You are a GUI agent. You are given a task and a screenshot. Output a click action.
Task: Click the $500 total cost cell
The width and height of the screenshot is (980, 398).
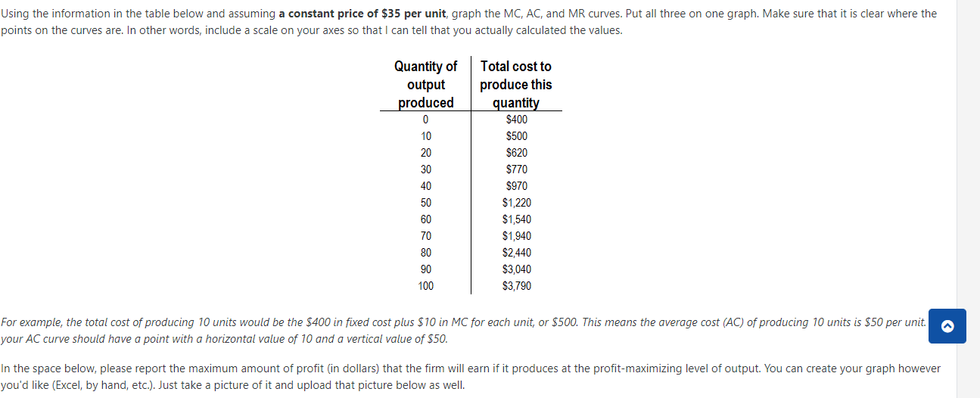[x=517, y=136]
